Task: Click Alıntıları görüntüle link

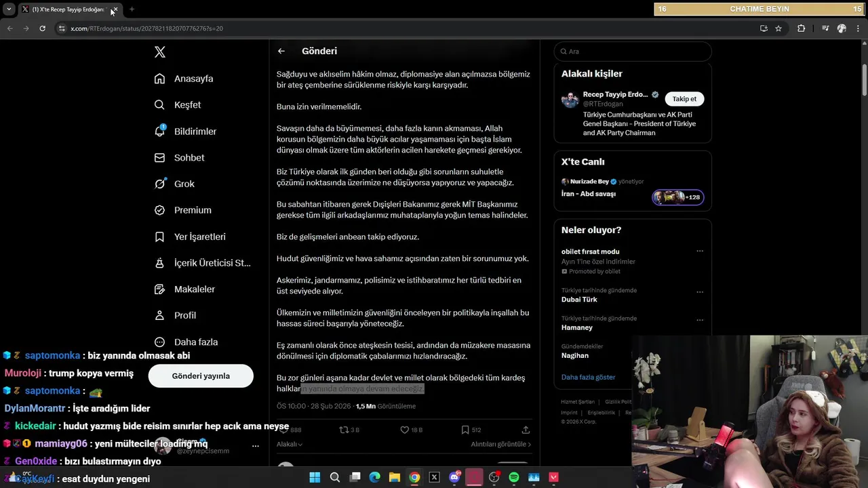Action: coord(501,445)
